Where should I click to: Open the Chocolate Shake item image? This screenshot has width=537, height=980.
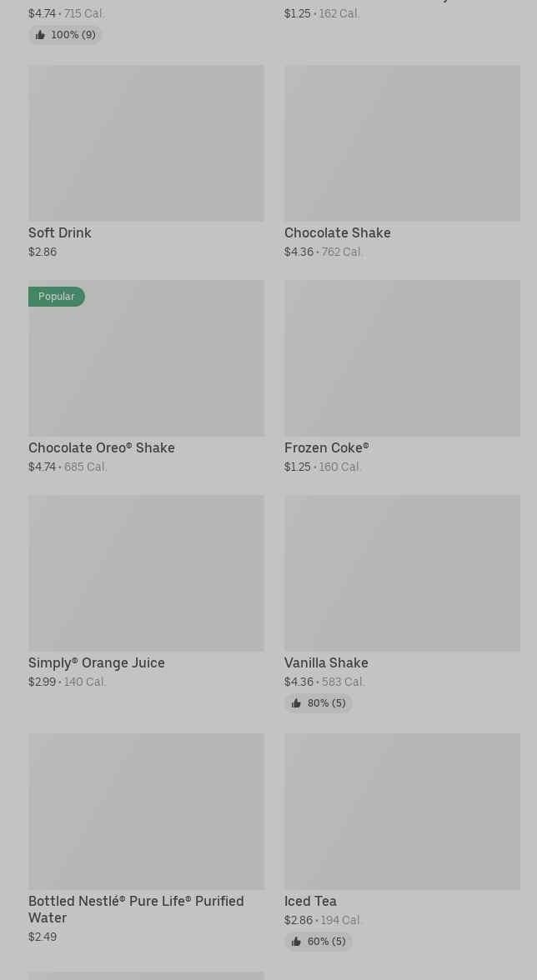(x=402, y=143)
